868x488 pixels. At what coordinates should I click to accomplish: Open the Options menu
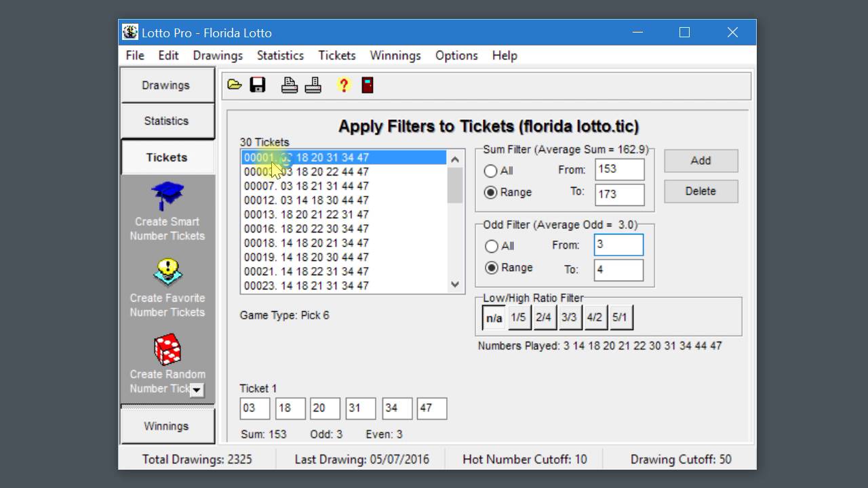(456, 56)
